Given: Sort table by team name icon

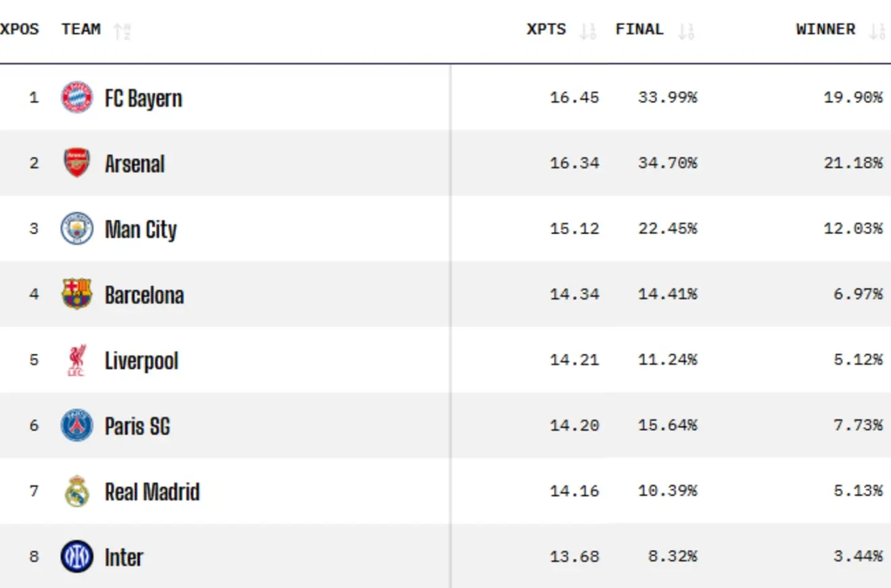Looking at the screenshot, I should pyautogui.click(x=122, y=30).
